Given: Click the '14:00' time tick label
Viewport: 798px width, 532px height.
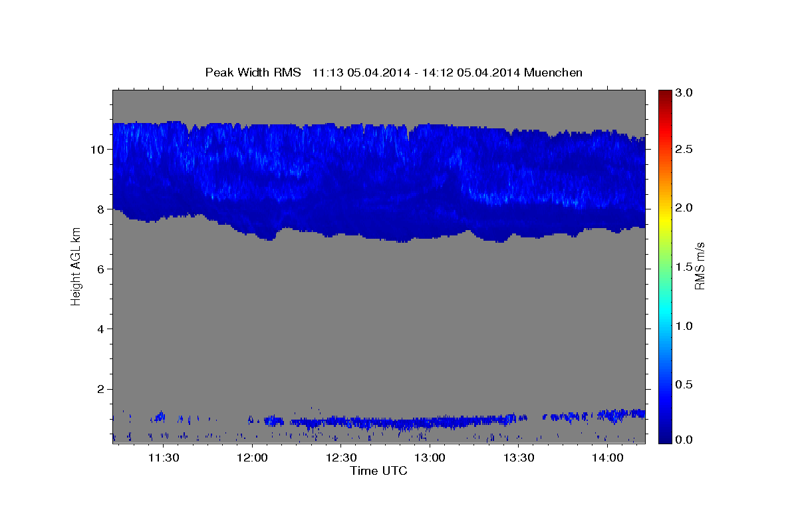Looking at the screenshot, I should pyautogui.click(x=608, y=458).
